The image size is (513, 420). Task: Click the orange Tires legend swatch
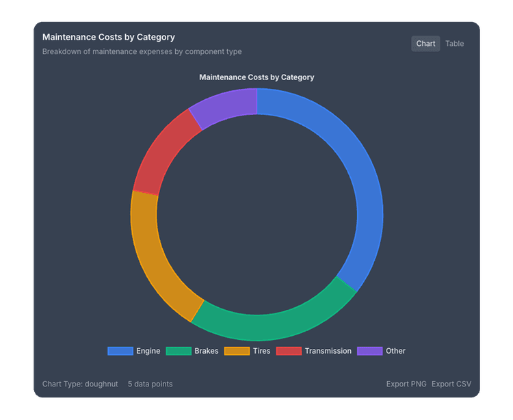click(x=236, y=351)
